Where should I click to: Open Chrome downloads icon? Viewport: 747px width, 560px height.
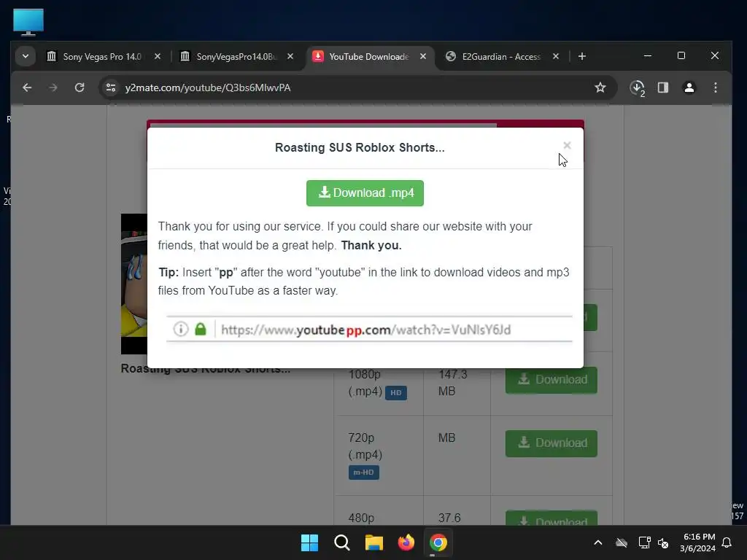tap(638, 88)
